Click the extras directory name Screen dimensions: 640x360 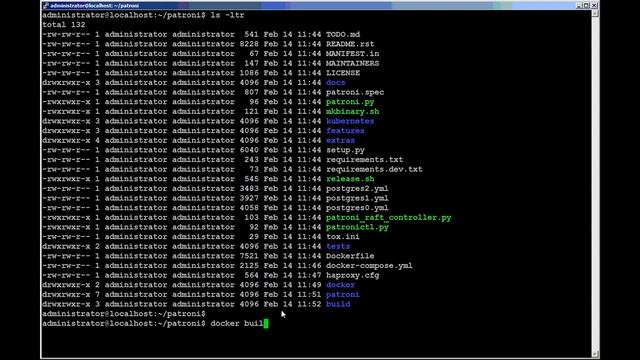(340, 141)
